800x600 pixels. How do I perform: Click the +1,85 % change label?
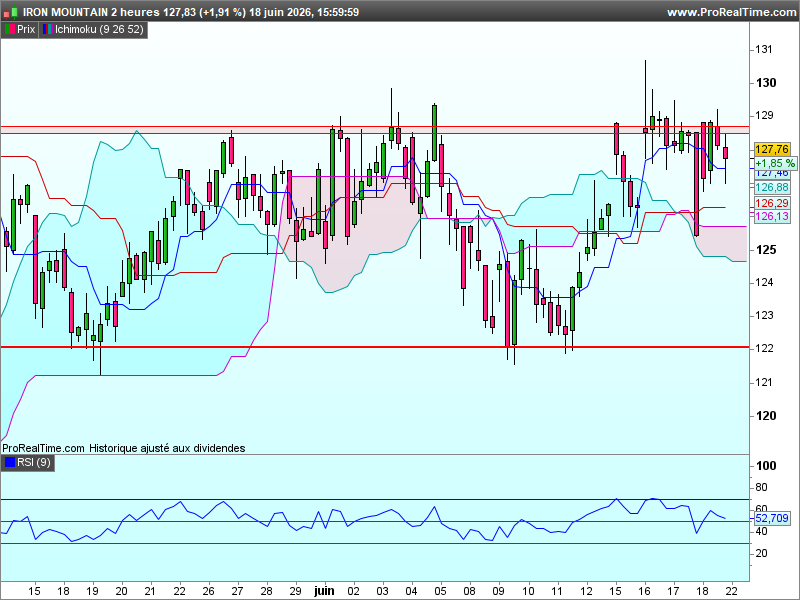click(775, 163)
